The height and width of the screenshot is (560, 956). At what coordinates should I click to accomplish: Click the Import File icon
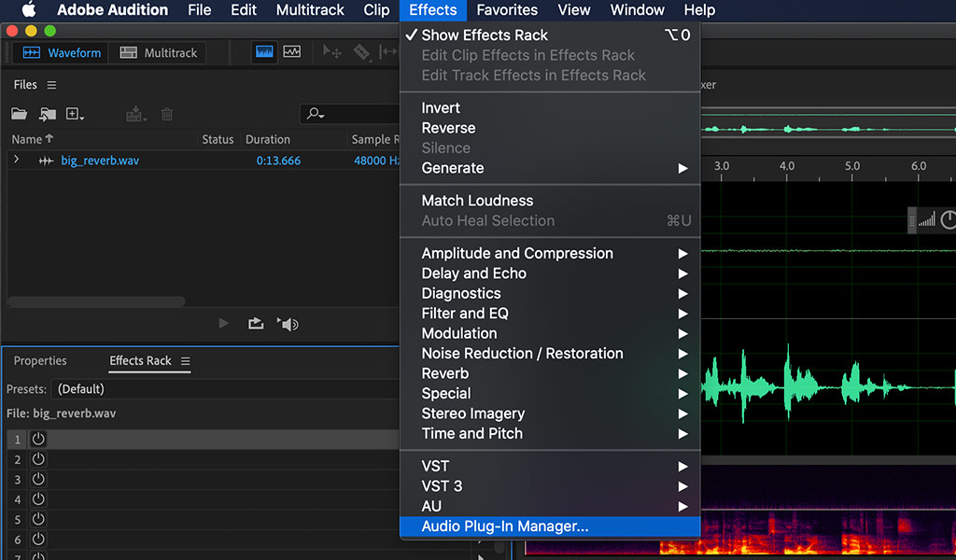coord(47,114)
